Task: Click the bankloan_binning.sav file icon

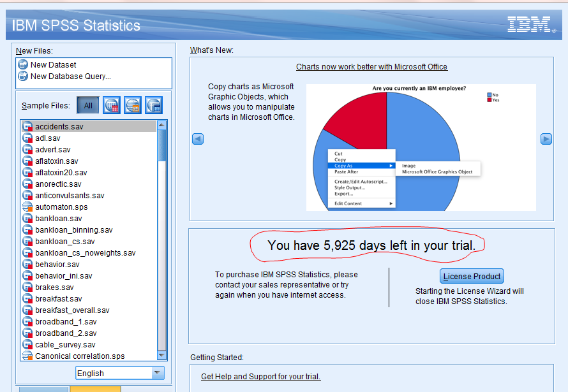Action: click(x=27, y=230)
